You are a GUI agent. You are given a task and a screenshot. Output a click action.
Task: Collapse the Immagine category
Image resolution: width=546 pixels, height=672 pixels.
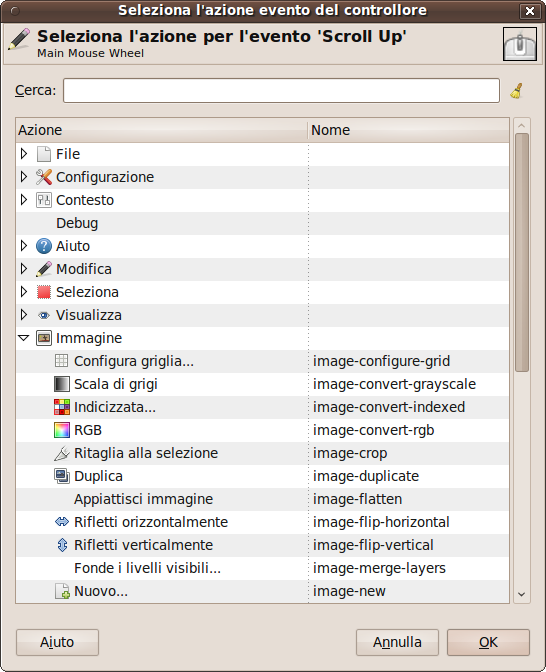[24, 338]
